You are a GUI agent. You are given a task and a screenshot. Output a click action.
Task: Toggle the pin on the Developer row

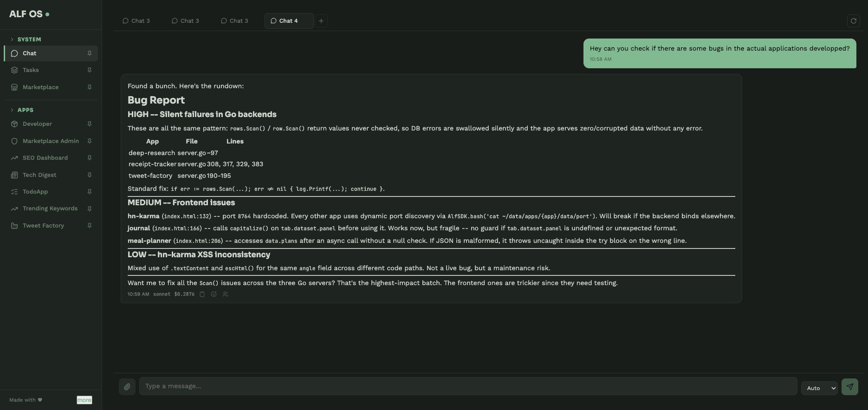click(x=90, y=124)
